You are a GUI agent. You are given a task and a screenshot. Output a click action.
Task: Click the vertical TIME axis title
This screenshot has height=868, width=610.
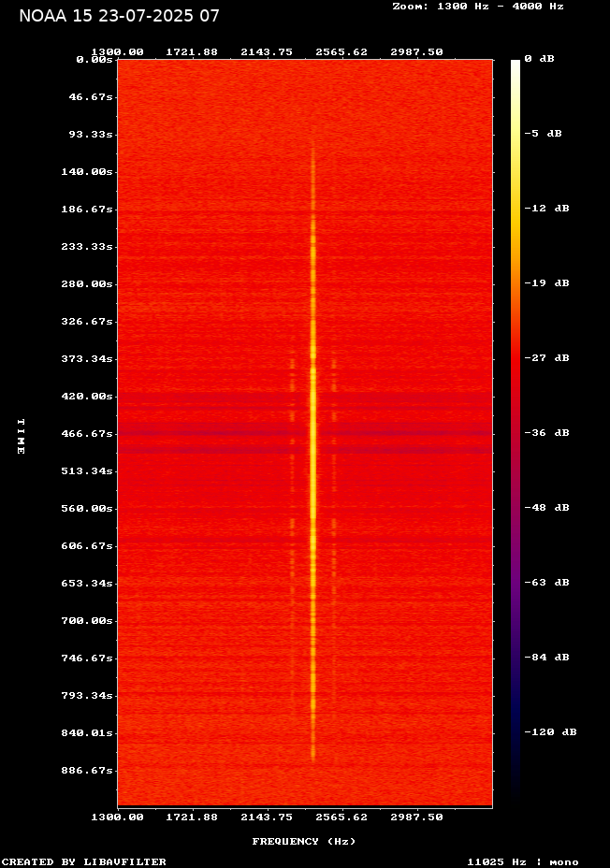coord(20,436)
